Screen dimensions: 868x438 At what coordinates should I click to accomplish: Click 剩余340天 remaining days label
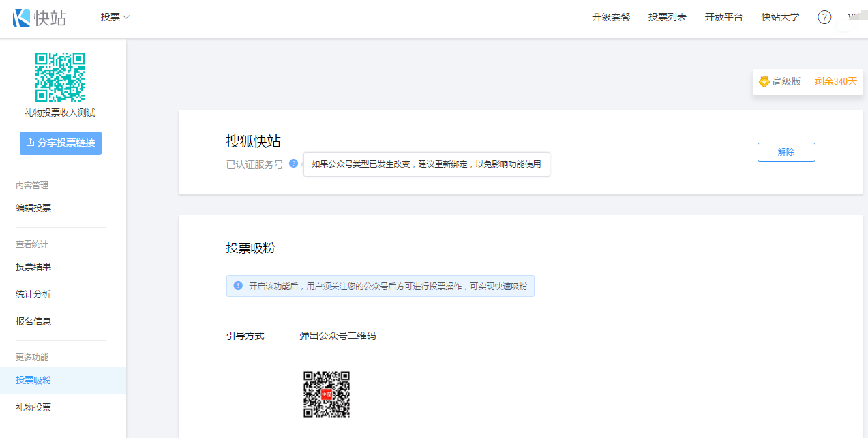[x=835, y=82]
